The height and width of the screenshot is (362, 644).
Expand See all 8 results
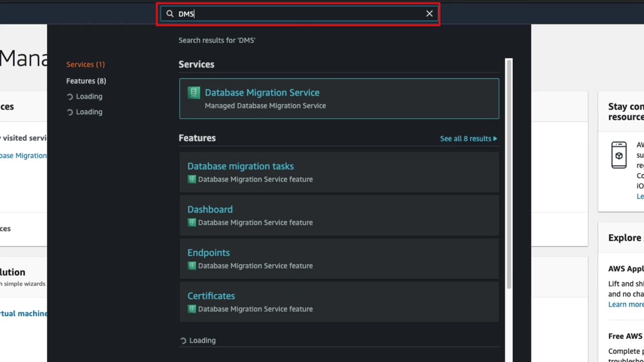pyautogui.click(x=468, y=139)
